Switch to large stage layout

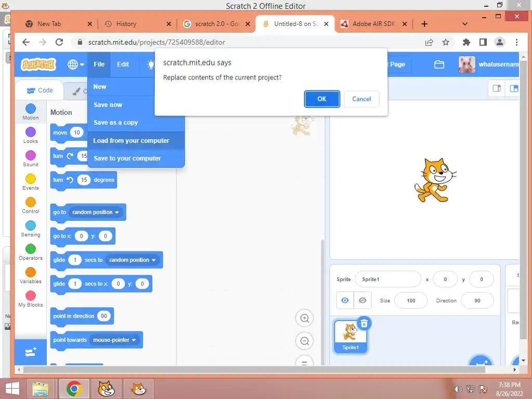[x=514, y=88]
